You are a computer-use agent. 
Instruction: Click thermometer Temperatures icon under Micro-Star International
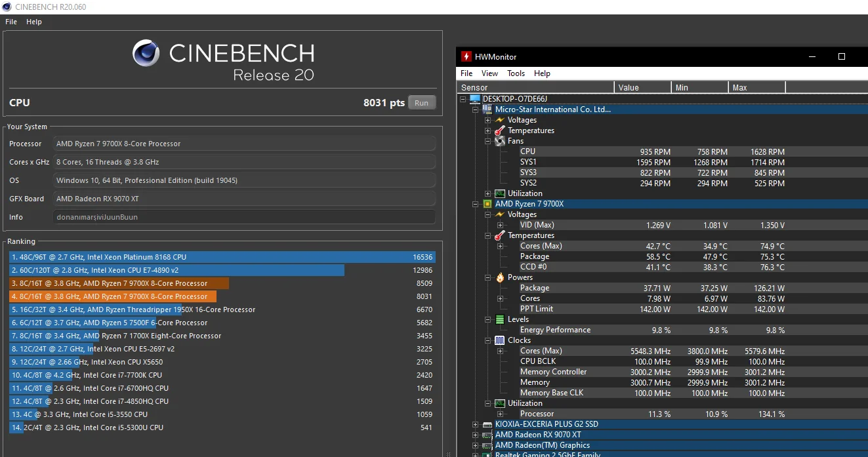pyautogui.click(x=500, y=130)
